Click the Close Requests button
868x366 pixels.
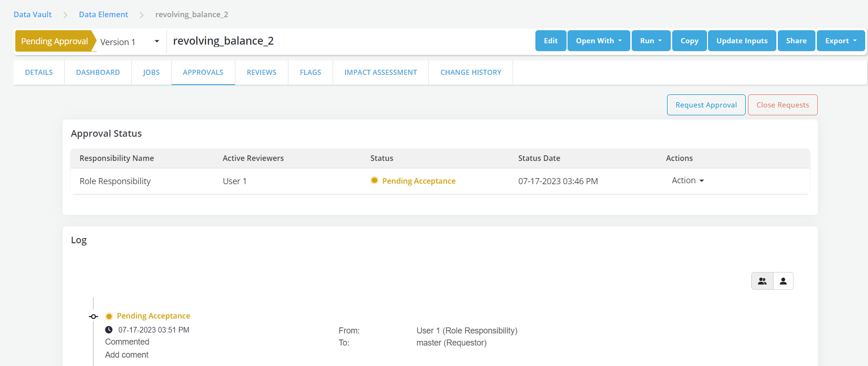tap(782, 105)
